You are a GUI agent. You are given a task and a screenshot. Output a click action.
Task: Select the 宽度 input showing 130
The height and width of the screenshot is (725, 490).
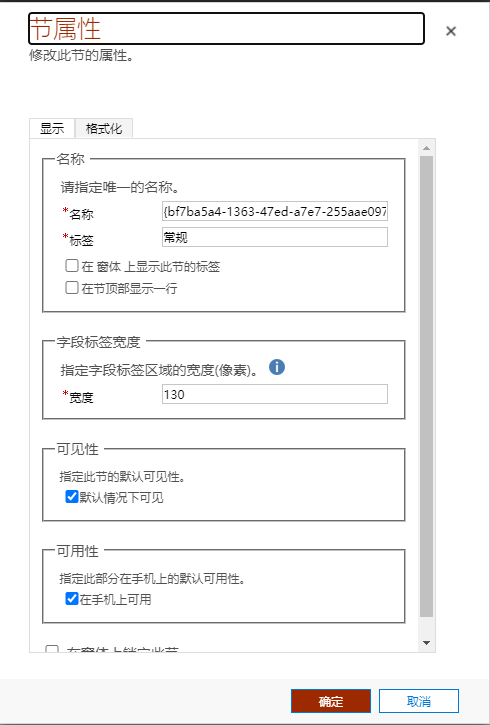(275, 394)
